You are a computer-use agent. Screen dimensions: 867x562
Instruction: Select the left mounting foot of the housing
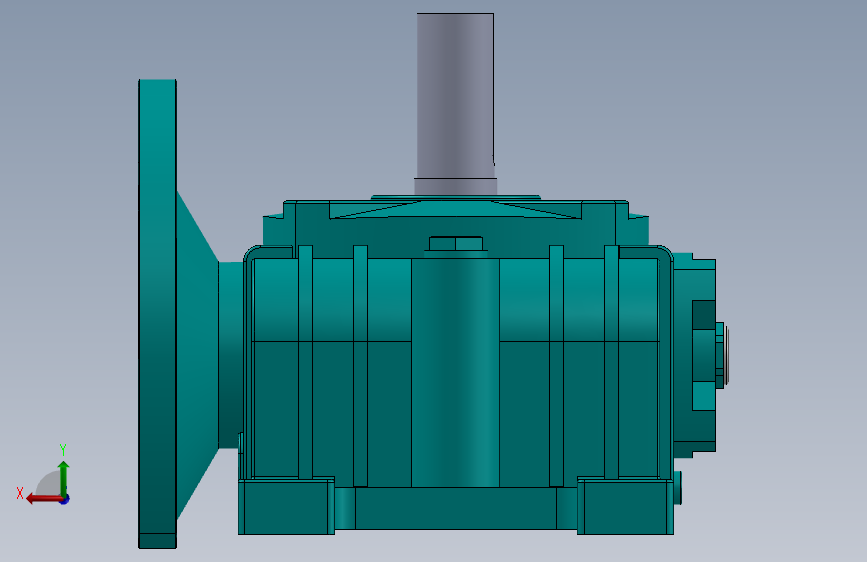tap(286, 506)
